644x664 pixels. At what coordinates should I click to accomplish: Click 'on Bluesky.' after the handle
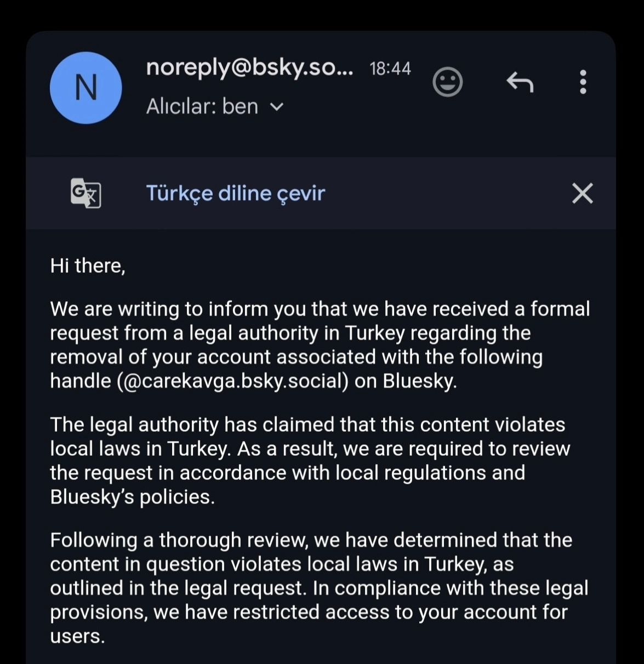pyautogui.click(x=406, y=381)
